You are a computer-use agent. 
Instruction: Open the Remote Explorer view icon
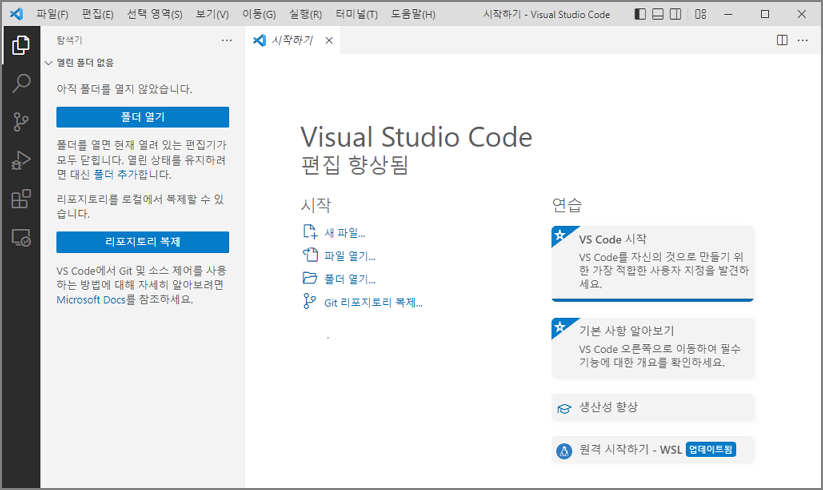(21, 238)
